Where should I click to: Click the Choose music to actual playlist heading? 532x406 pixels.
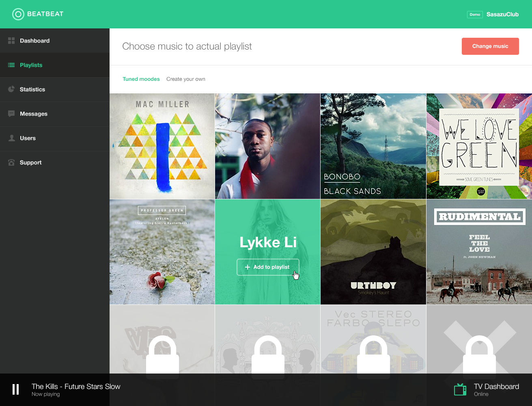tap(187, 47)
